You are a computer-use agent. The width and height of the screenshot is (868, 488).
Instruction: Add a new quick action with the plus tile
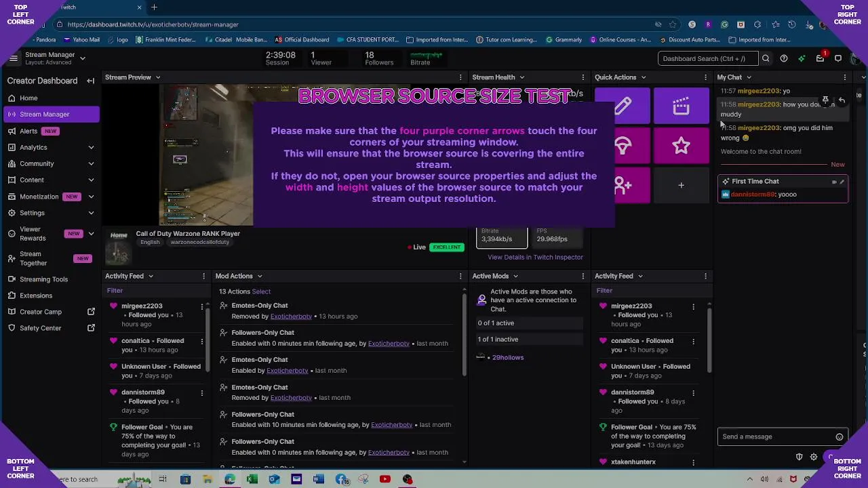[682, 185]
